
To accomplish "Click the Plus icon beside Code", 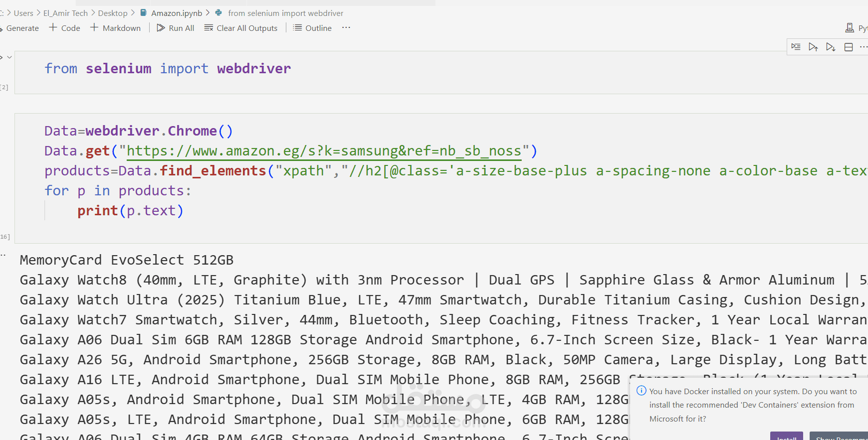I will tap(53, 27).
